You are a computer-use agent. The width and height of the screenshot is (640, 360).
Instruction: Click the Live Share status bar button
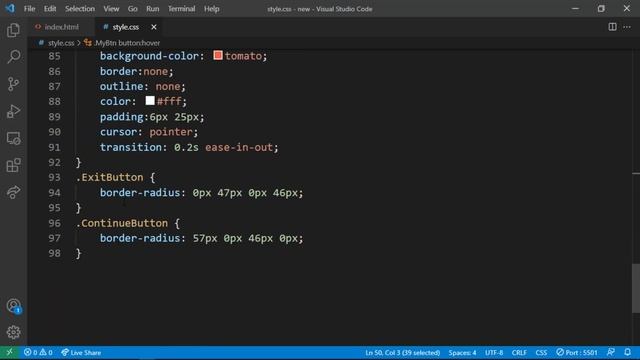(x=81, y=352)
